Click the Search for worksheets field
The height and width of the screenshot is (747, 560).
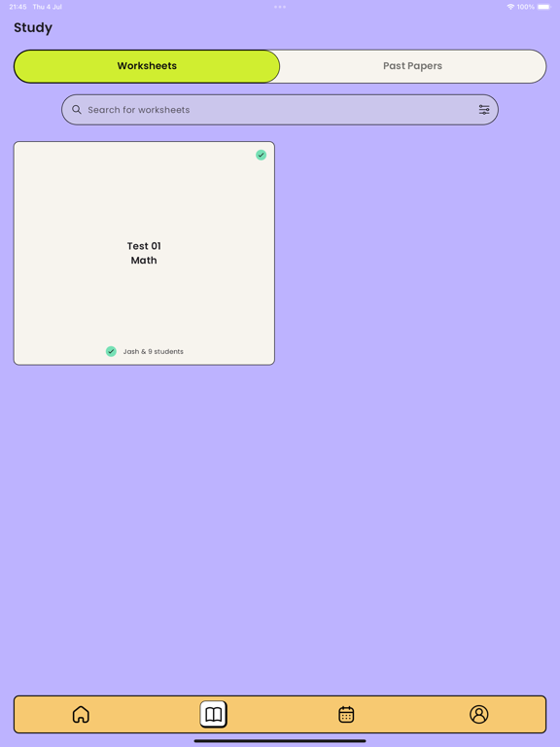tap(280, 110)
